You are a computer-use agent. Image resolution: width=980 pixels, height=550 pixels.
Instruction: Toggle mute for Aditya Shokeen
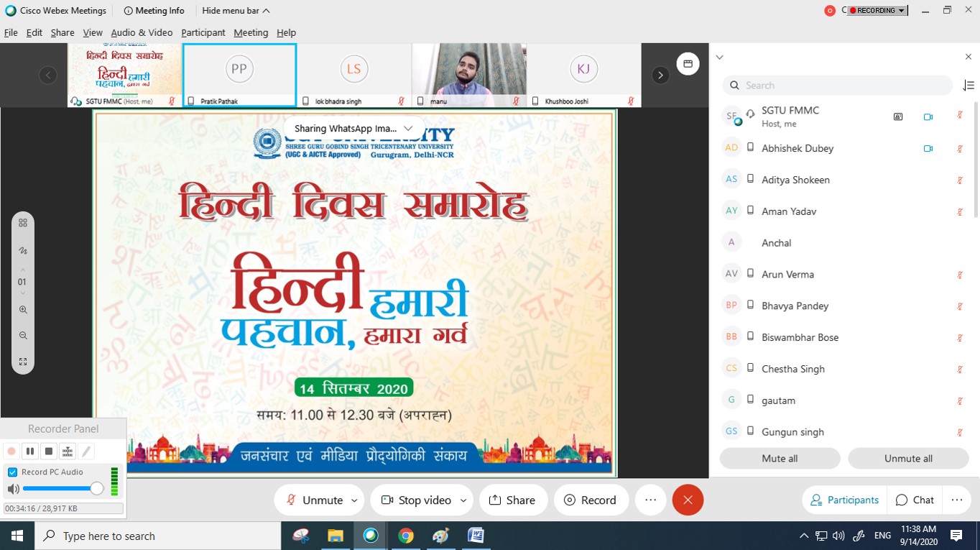pos(960,180)
